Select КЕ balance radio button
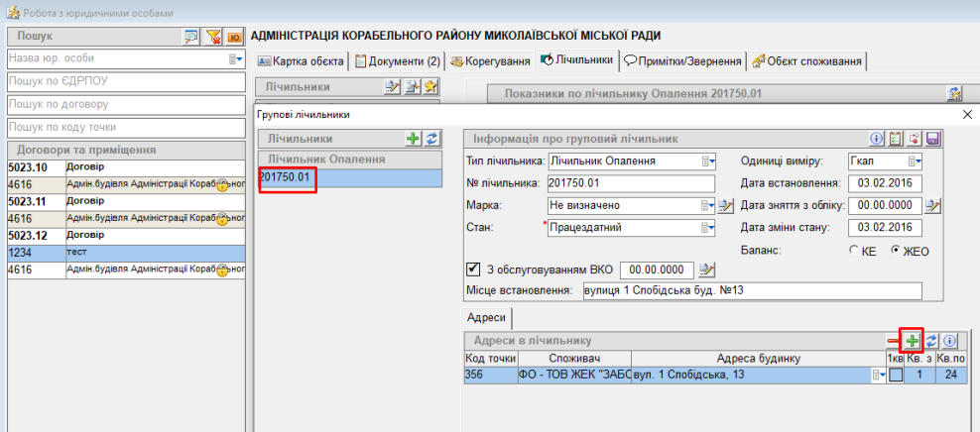Screen dimensions: 980x432 (853, 251)
